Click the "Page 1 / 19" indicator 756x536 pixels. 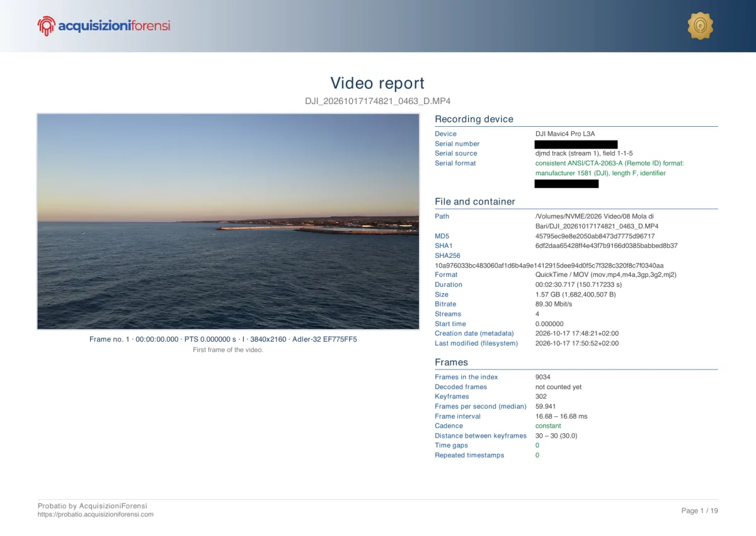(700, 511)
